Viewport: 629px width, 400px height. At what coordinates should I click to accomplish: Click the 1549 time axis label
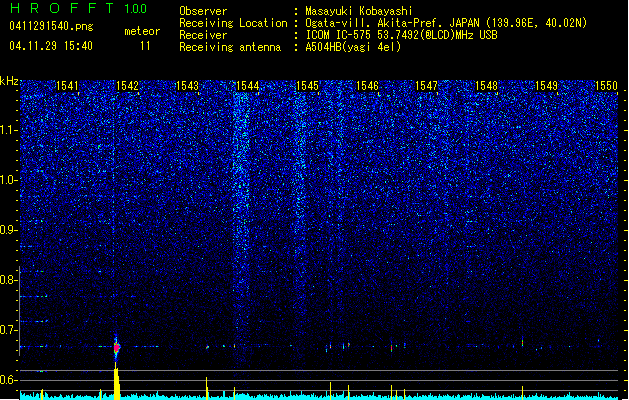pyautogui.click(x=546, y=86)
